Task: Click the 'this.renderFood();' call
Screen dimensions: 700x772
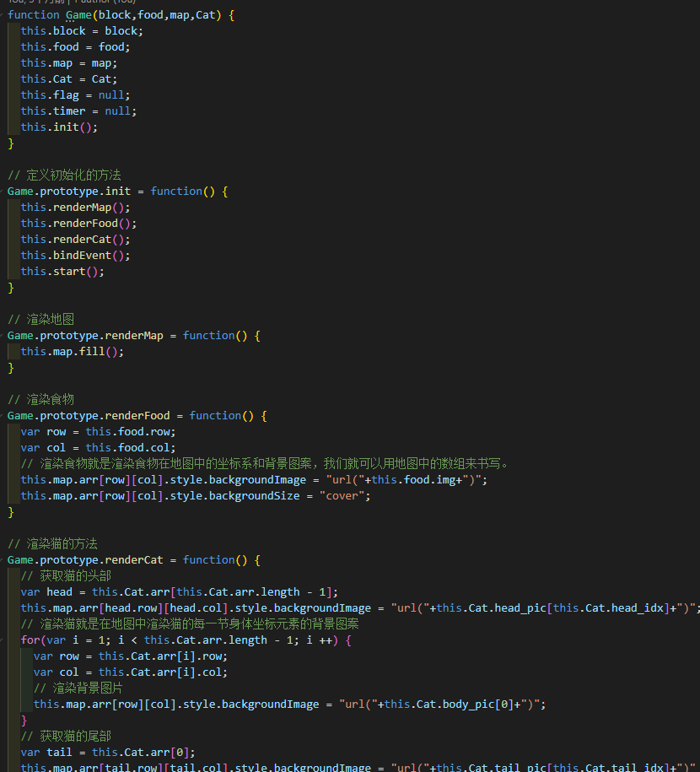Action: [x=78, y=223]
